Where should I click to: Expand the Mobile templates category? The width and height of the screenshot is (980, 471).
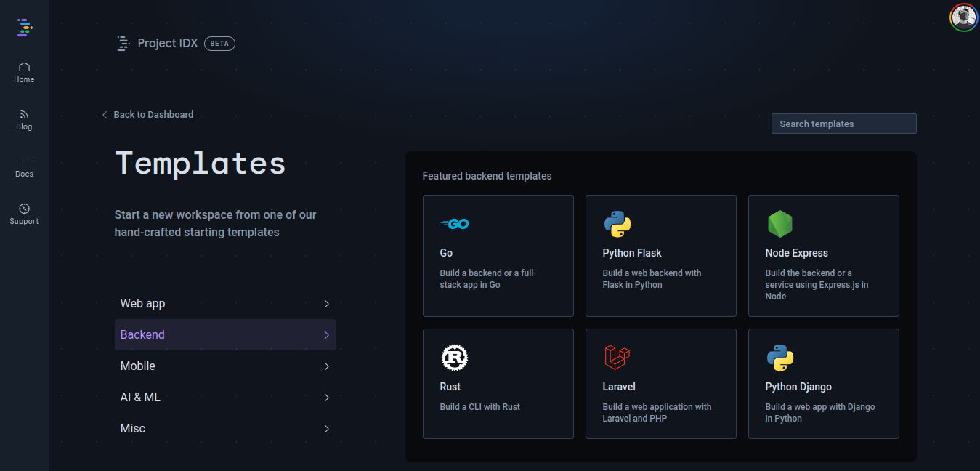tap(224, 366)
